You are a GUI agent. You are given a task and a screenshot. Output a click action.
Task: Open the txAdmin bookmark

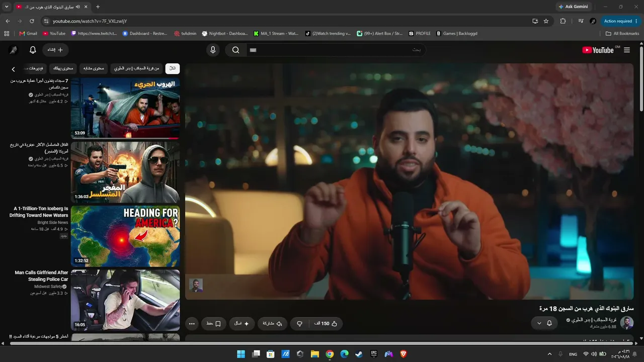click(x=185, y=34)
